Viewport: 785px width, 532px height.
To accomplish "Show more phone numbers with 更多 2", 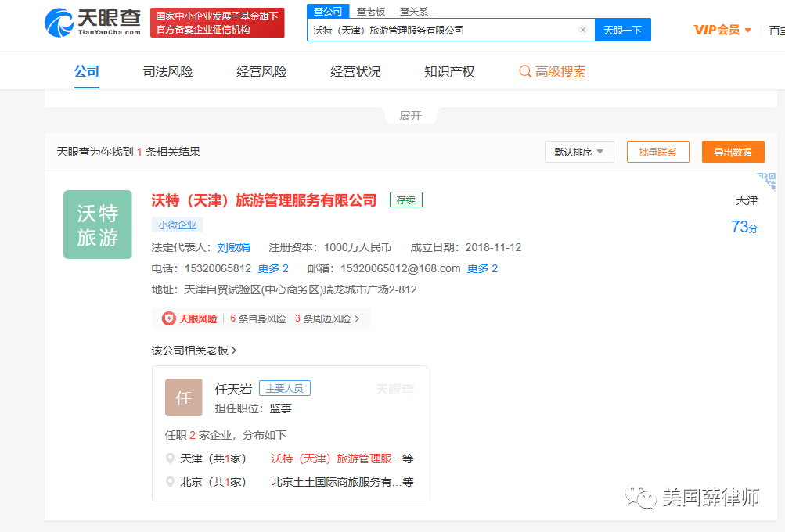I will tap(273, 268).
